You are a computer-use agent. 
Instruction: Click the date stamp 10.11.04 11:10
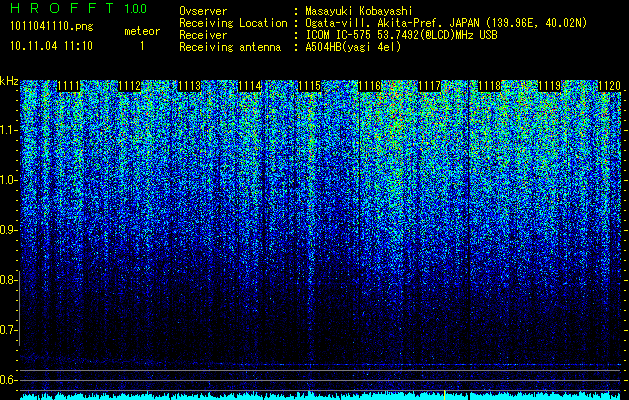click(x=51, y=46)
